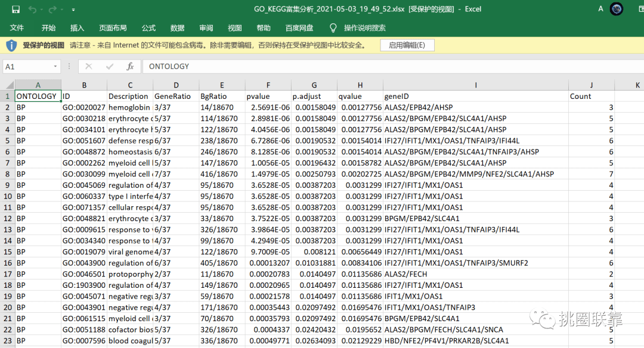Click the 启用编辑(E) button

(x=407, y=45)
